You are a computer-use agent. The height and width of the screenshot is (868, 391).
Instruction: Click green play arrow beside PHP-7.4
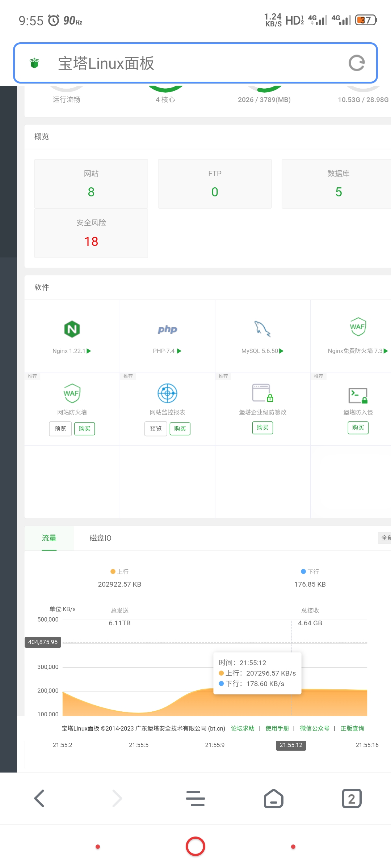[179, 351]
